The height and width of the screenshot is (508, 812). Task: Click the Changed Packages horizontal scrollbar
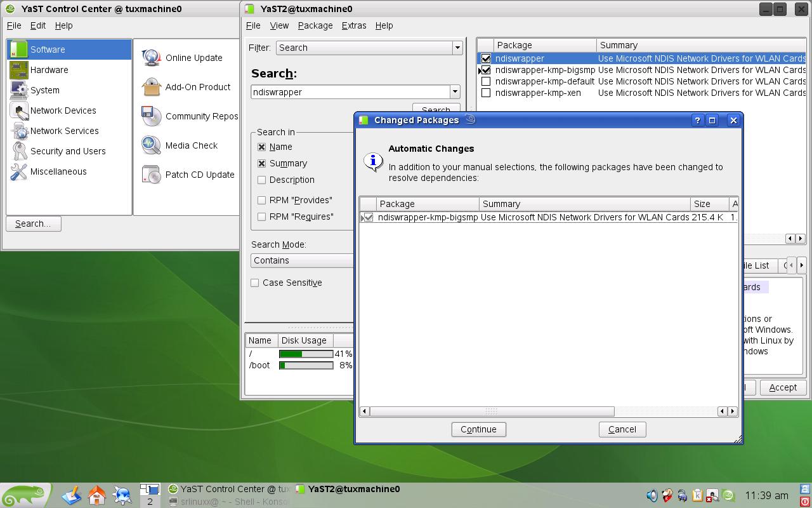tap(492, 411)
